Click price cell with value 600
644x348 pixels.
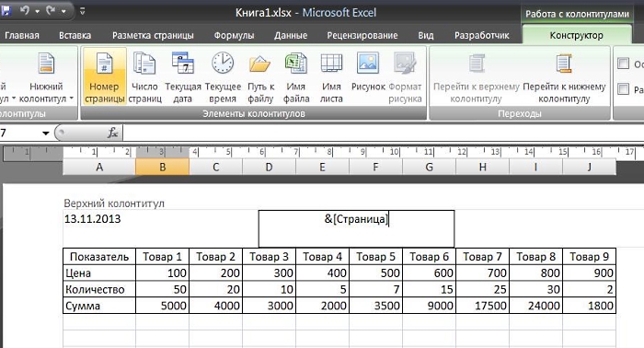point(430,273)
